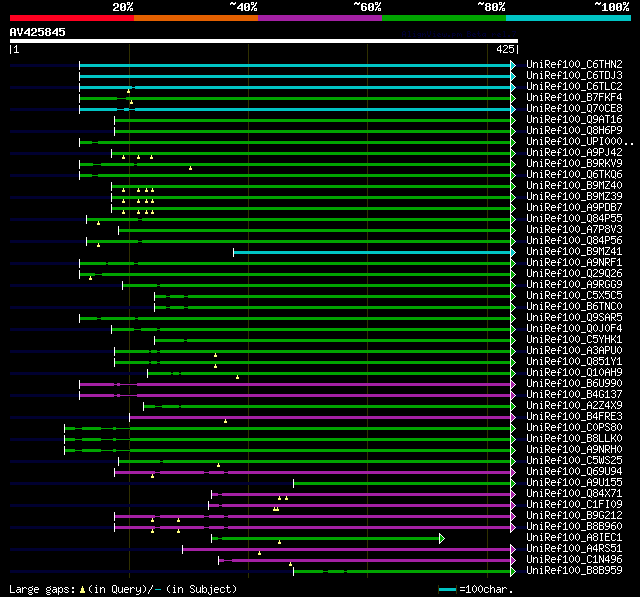Click the UniRef100_A9NRF1 label
This screenshot has width=640, height=597.
point(574,263)
